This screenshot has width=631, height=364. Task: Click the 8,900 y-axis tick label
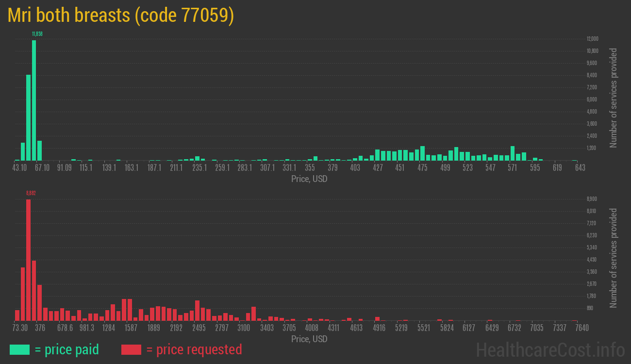591,199
